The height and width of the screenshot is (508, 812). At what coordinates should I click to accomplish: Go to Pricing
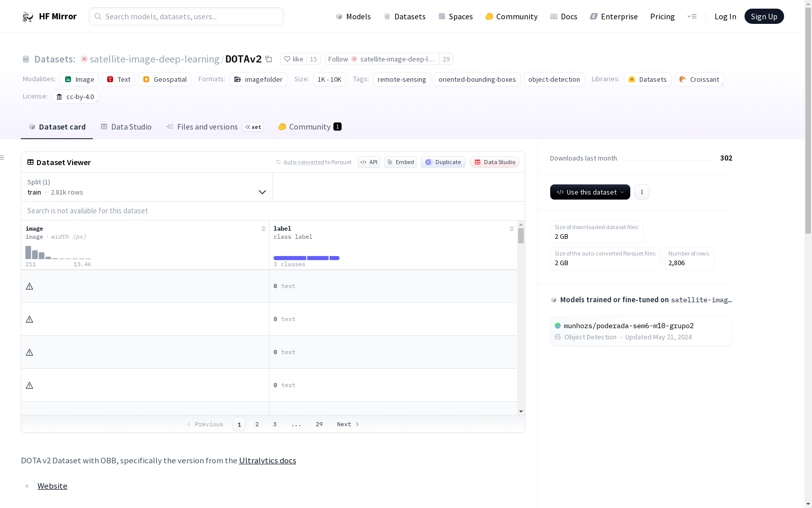point(662,16)
